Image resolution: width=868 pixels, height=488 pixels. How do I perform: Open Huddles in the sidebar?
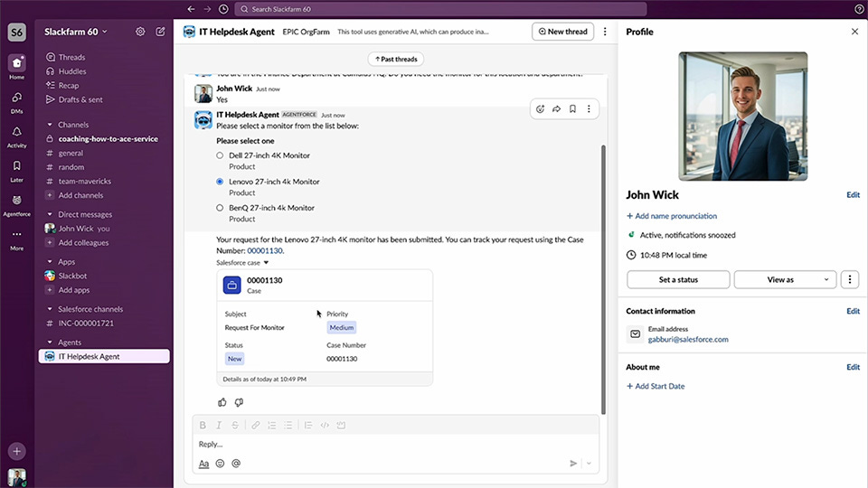(72, 71)
